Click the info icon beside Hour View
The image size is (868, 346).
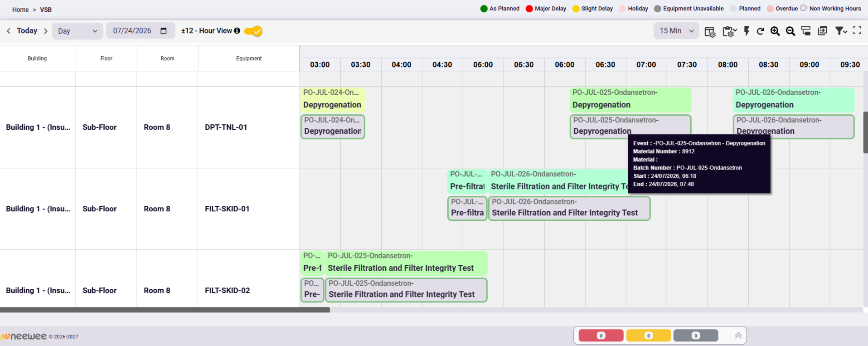(237, 30)
